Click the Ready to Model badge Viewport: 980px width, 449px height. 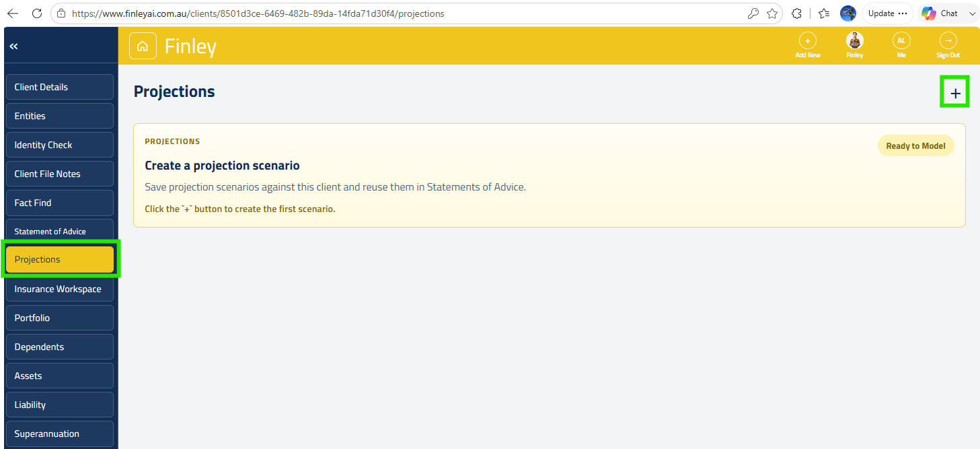click(915, 145)
